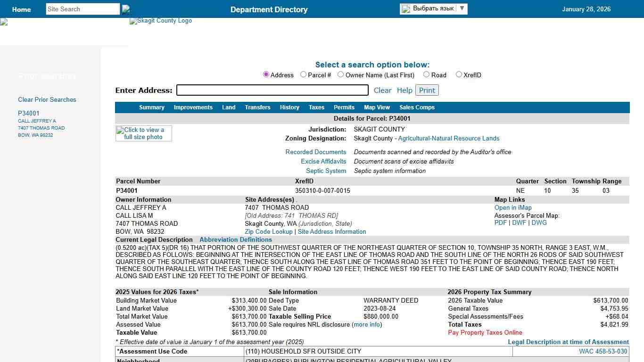This screenshot has width=644, height=362.
Task: Select the Parcel # search option
Action: pyautogui.click(x=303, y=74)
